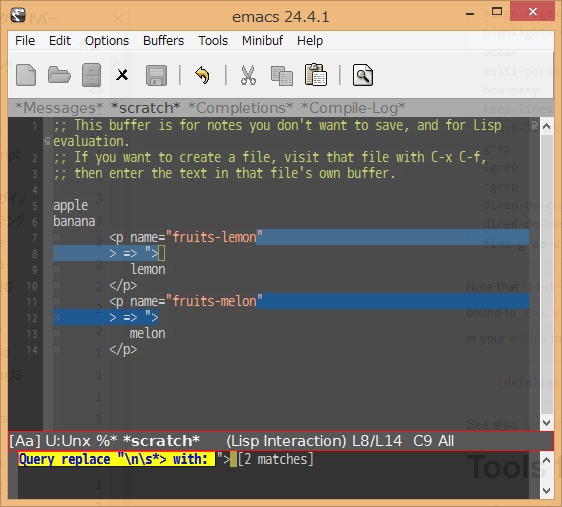Start a search with the magnifier icon
The width and height of the screenshot is (562, 507).
pyautogui.click(x=362, y=75)
